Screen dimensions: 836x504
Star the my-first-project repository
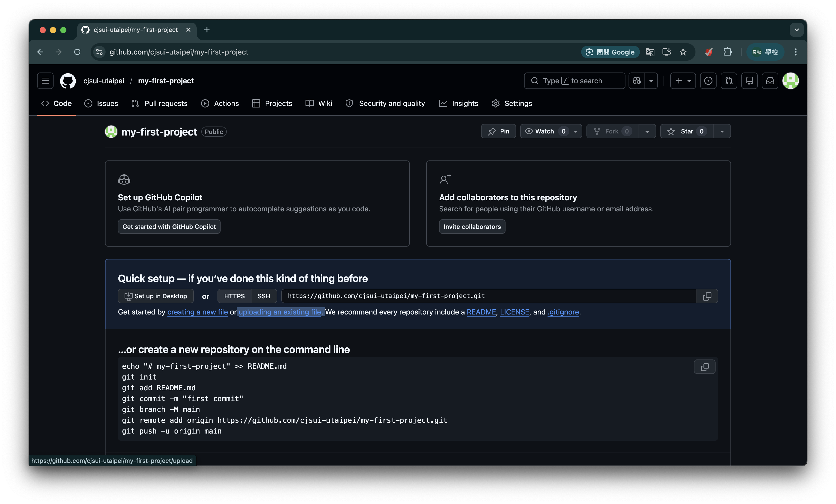[x=687, y=131]
